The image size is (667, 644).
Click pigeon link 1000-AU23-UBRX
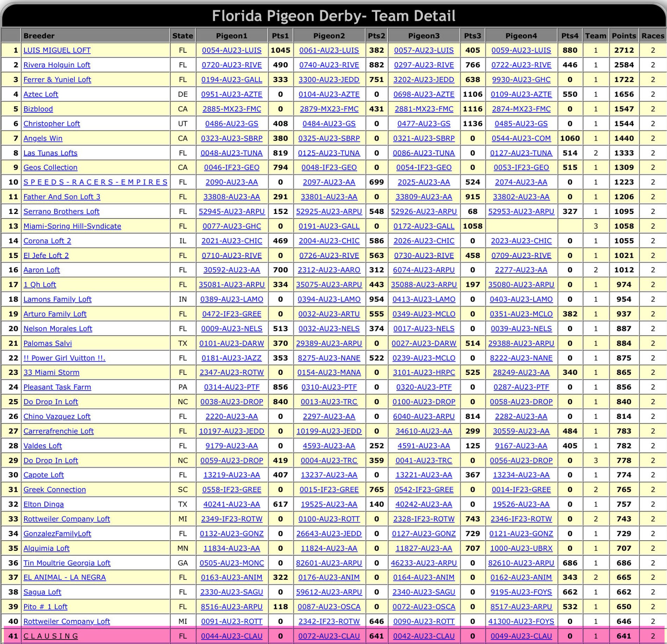pos(521,548)
